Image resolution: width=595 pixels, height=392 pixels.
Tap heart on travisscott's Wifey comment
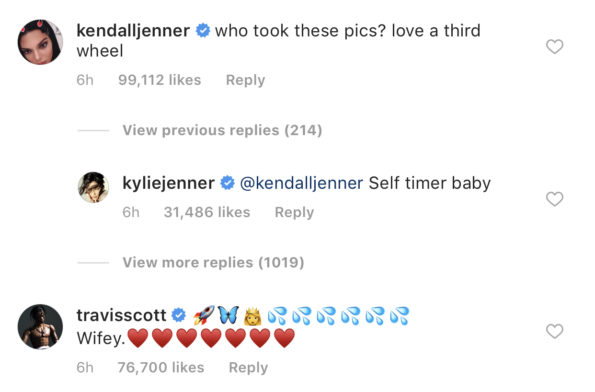click(554, 331)
